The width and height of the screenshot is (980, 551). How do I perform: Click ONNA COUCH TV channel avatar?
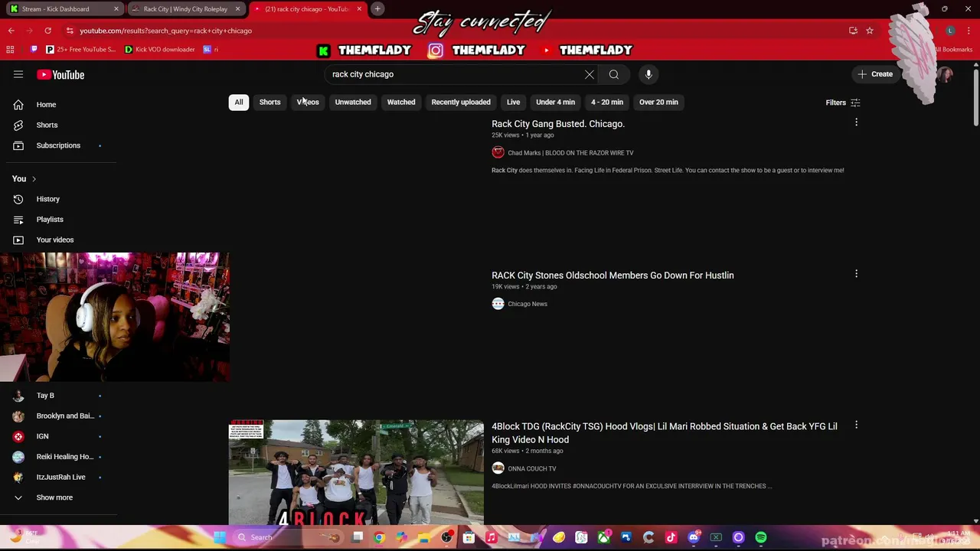498,468
